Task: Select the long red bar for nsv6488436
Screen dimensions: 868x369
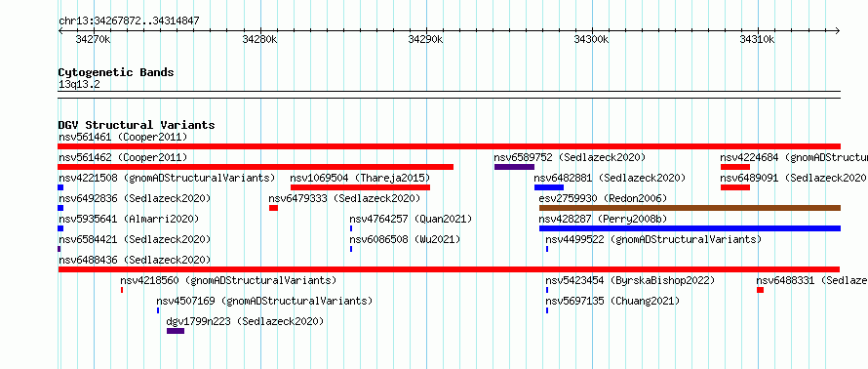Action: coord(449,269)
